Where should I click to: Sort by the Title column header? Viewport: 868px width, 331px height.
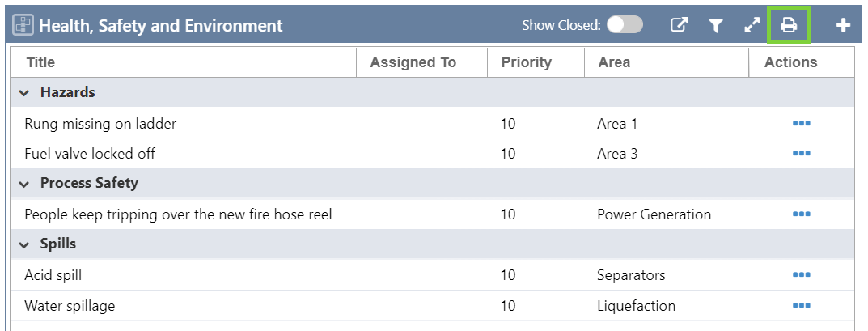40,62
